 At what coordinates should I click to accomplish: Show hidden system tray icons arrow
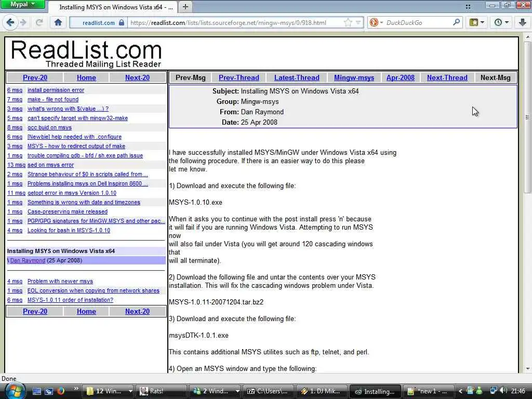460,391
